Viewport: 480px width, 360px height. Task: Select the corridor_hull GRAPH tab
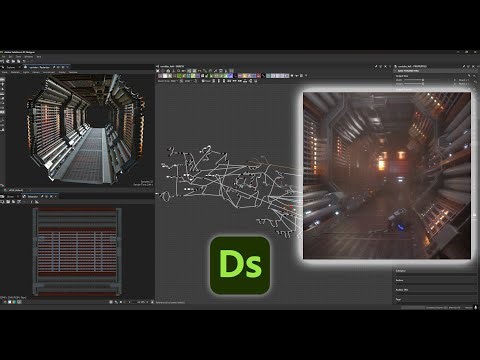(x=172, y=66)
